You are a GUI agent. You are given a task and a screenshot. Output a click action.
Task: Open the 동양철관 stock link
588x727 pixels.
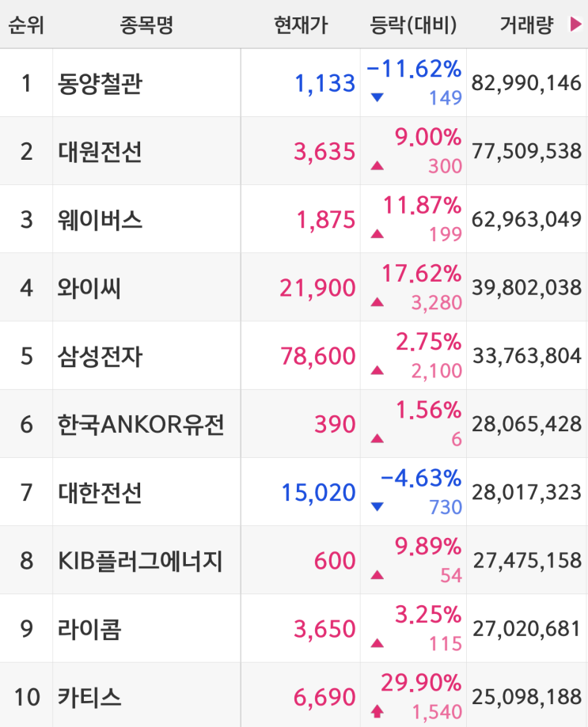100,83
